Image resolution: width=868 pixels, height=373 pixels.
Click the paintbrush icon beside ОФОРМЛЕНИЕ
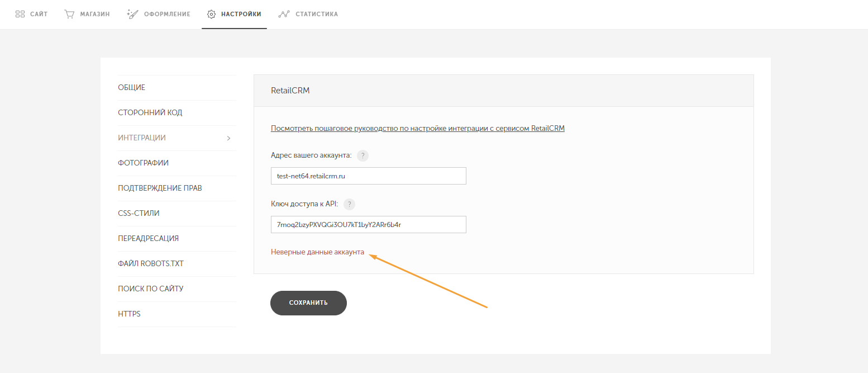click(132, 14)
